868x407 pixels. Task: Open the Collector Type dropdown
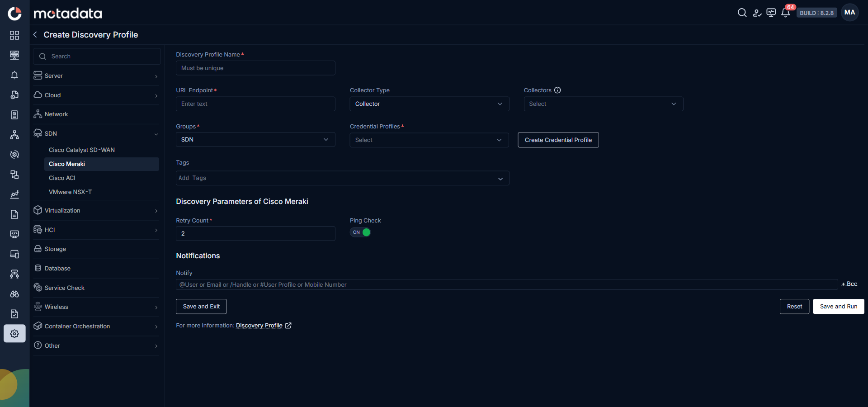coord(429,104)
